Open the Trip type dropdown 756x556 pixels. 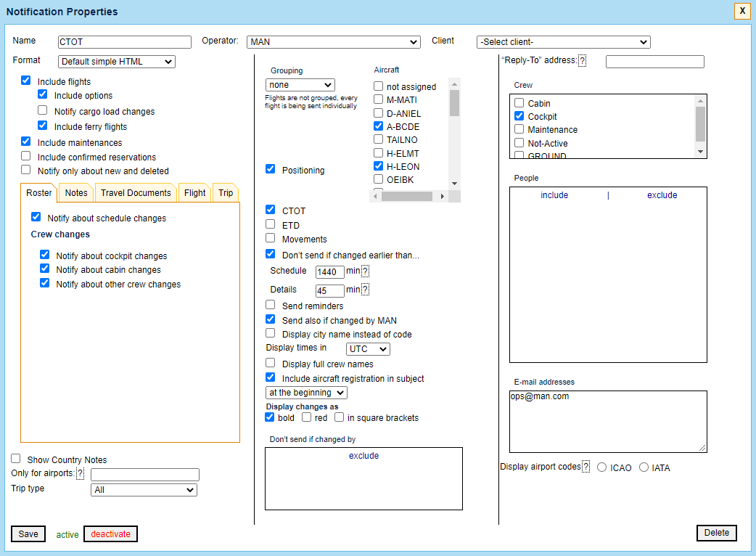(144, 490)
